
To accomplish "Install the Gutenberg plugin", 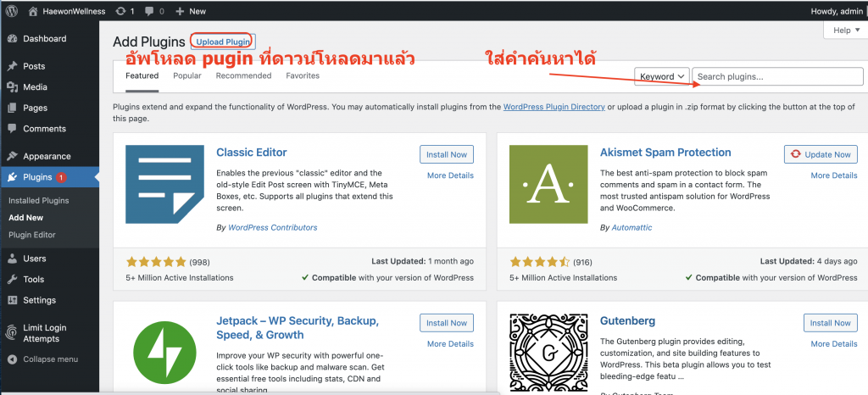I will click(x=831, y=323).
